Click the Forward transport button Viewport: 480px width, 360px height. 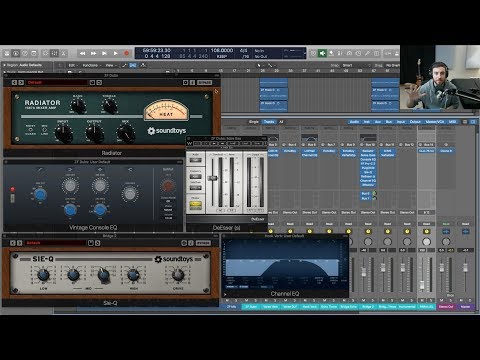point(93,53)
